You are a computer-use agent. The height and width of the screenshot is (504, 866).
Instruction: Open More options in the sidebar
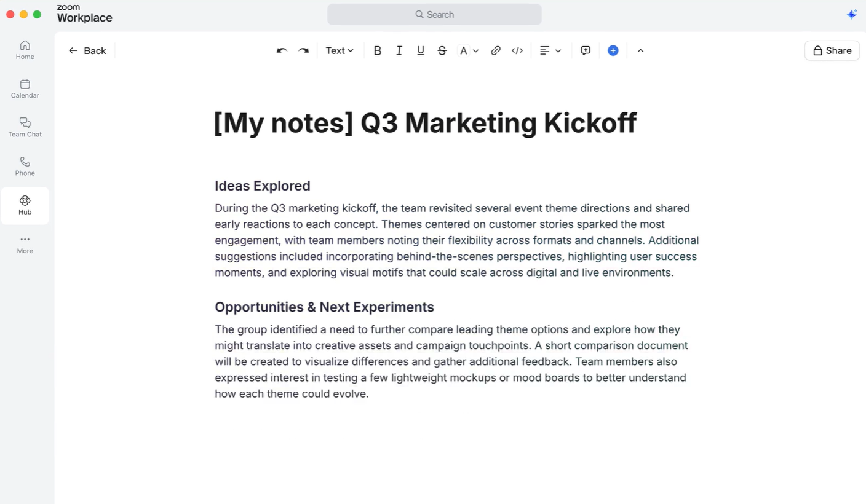(25, 244)
